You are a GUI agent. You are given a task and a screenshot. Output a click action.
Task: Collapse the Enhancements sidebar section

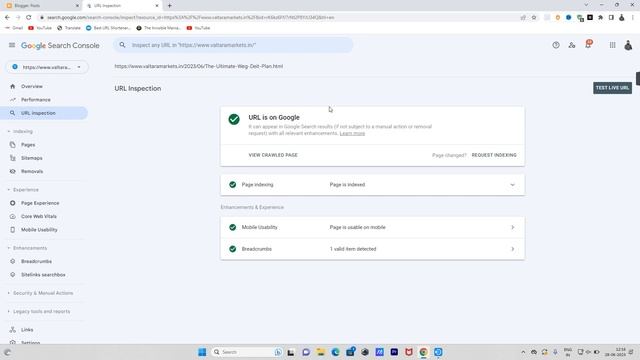tap(27, 248)
